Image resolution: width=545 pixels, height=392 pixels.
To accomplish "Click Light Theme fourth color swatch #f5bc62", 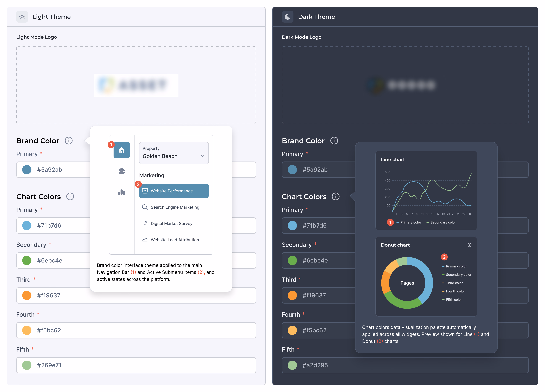I will point(27,330).
